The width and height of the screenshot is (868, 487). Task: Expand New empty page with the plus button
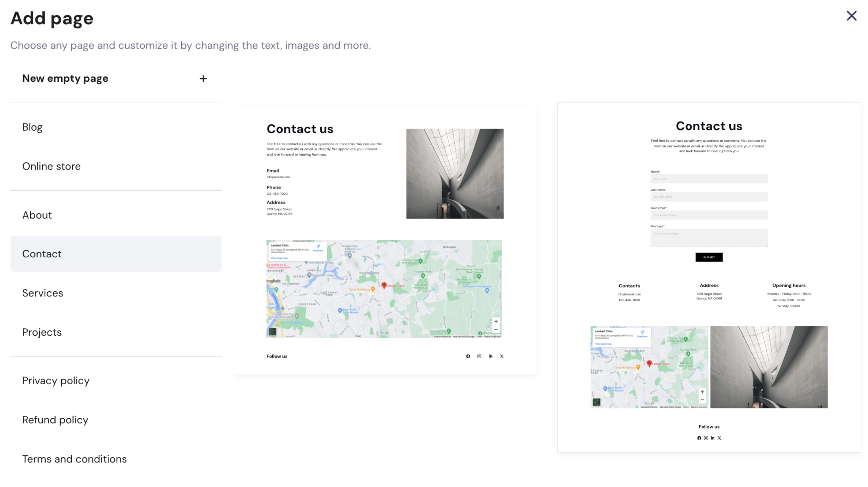(203, 78)
